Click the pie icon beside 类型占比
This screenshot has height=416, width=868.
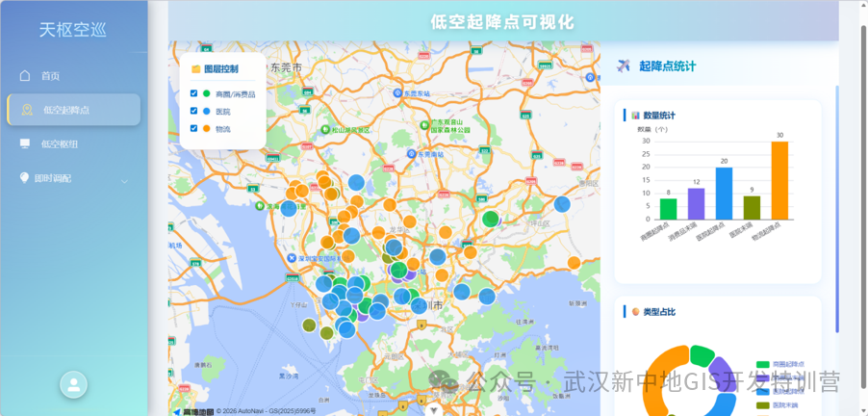(635, 312)
